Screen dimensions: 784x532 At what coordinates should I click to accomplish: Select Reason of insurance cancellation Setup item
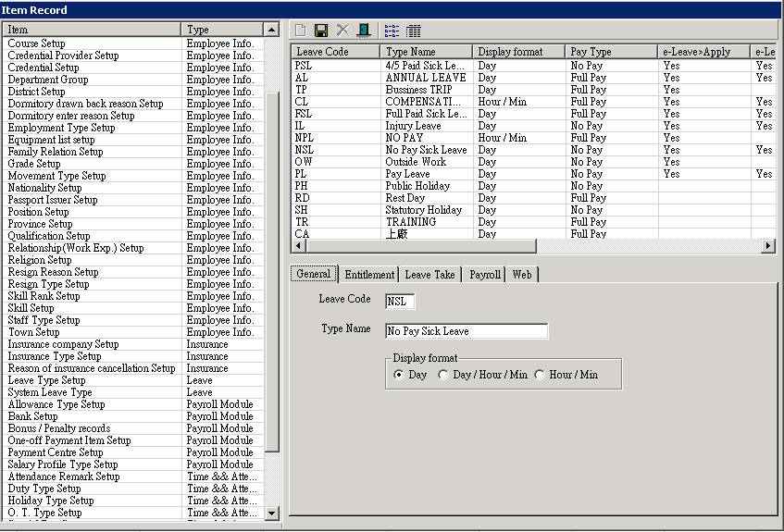click(x=133, y=368)
